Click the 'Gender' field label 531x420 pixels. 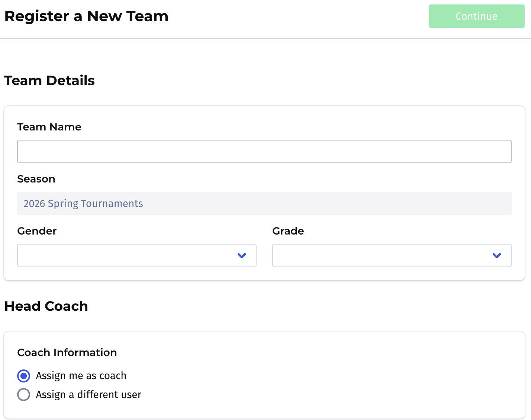(x=37, y=231)
